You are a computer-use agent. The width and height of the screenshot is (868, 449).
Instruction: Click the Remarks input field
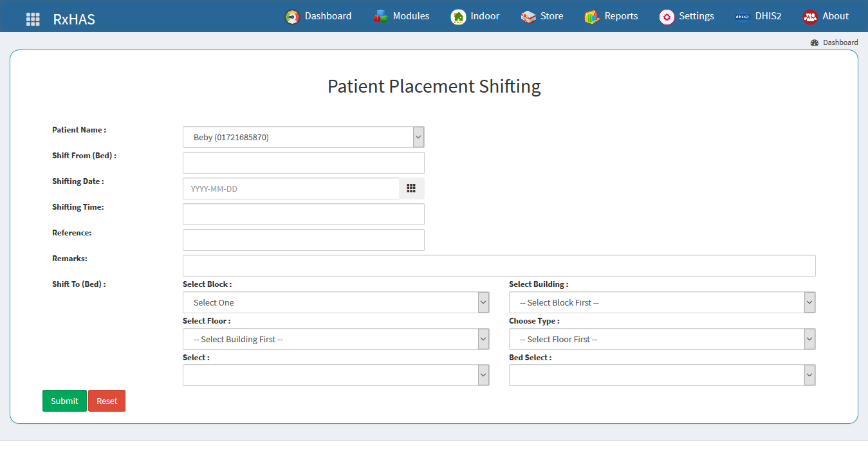pos(499,265)
